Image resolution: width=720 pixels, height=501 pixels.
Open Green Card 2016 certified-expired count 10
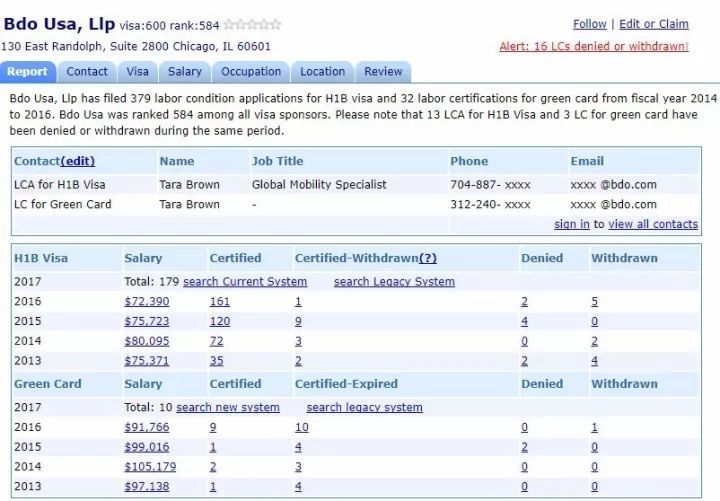coord(302,428)
